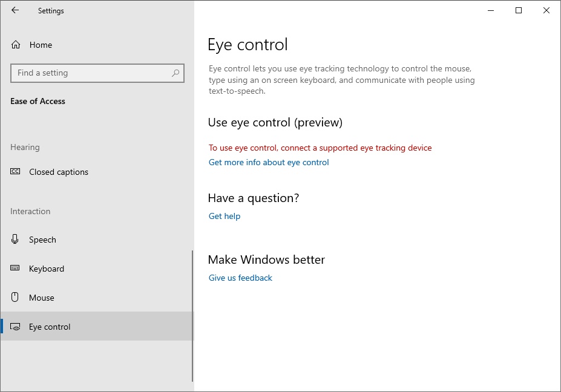Image resolution: width=561 pixels, height=392 pixels.
Task: Click the sidebar vertical scrollbar
Action: pos(192,316)
